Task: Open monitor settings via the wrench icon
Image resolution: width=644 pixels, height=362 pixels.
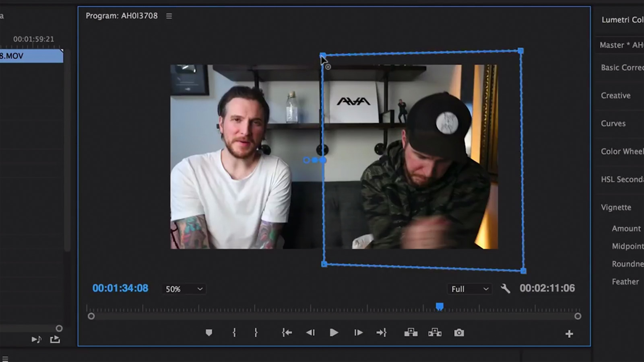Action: [x=506, y=288]
